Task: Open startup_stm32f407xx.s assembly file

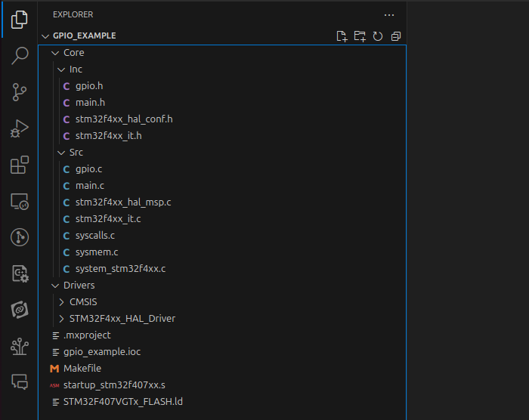Action: tap(114, 385)
